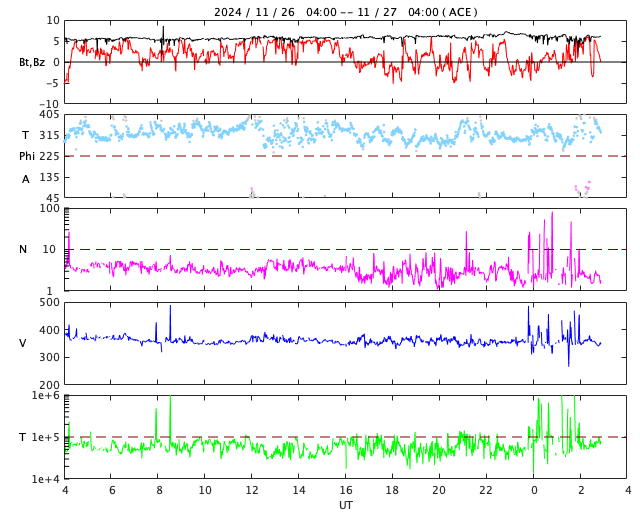The width and height of the screenshot is (640, 512).
Task: Click the "18" hour label on UT axis
Action: [x=392, y=490]
